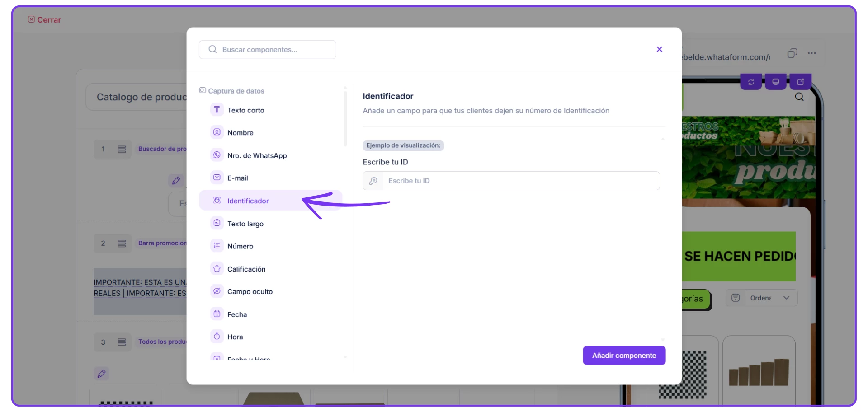Viewport: 868px width, 412px height.
Task: Choose the Fecha calendar icon
Action: tap(217, 314)
